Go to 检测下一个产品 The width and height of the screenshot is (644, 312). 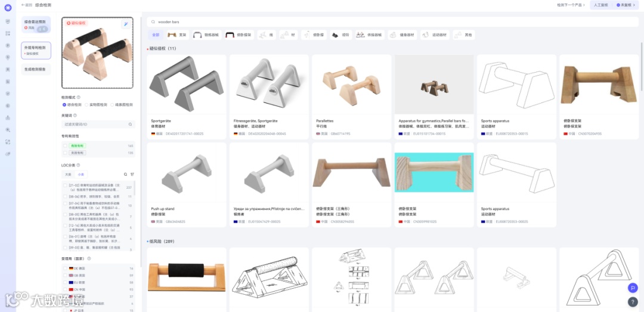point(571,5)
